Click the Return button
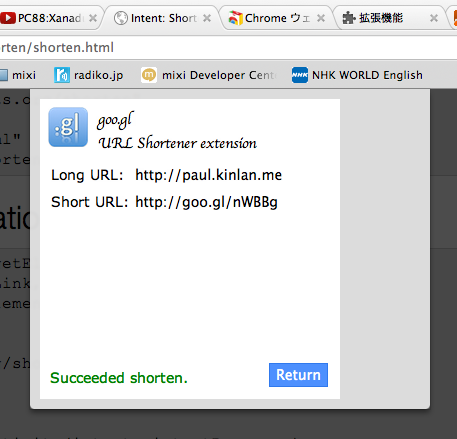The height and width of the screenshot is (439, 457). 298,375
